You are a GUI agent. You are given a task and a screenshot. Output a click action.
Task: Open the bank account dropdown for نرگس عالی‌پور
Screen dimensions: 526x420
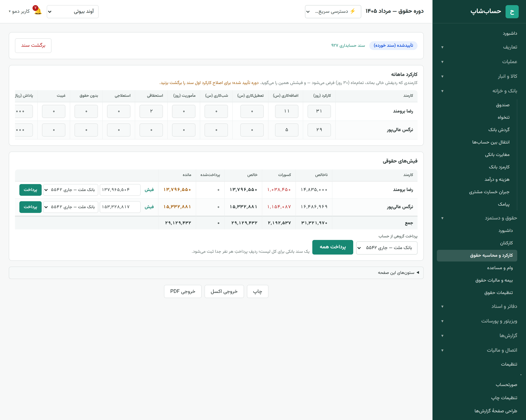[x=70, y=207]
